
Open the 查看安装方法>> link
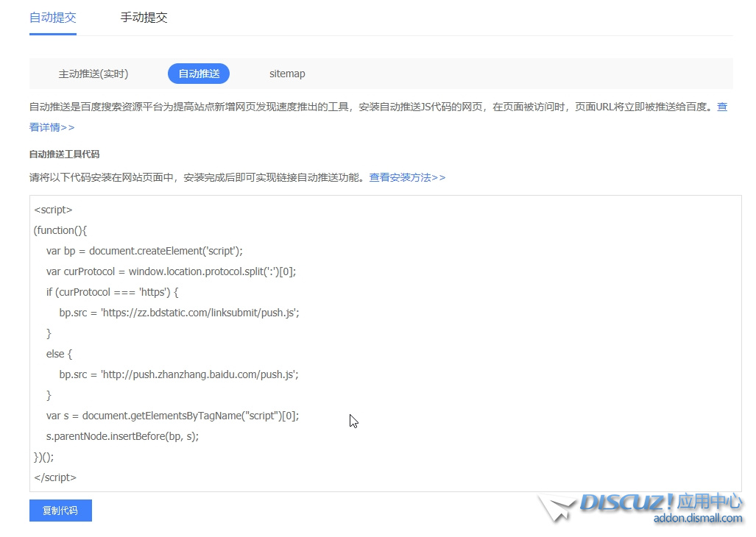407,177
